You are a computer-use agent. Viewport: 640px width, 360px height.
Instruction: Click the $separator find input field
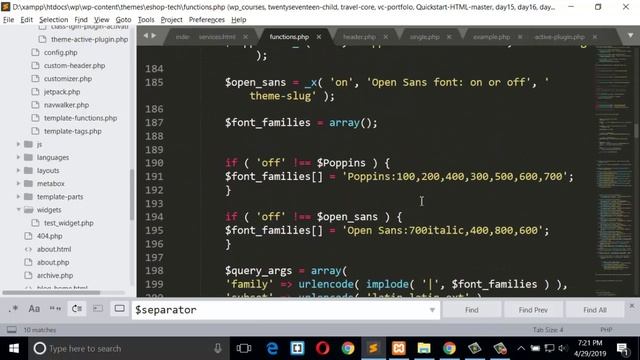click(x=286, y=310)
